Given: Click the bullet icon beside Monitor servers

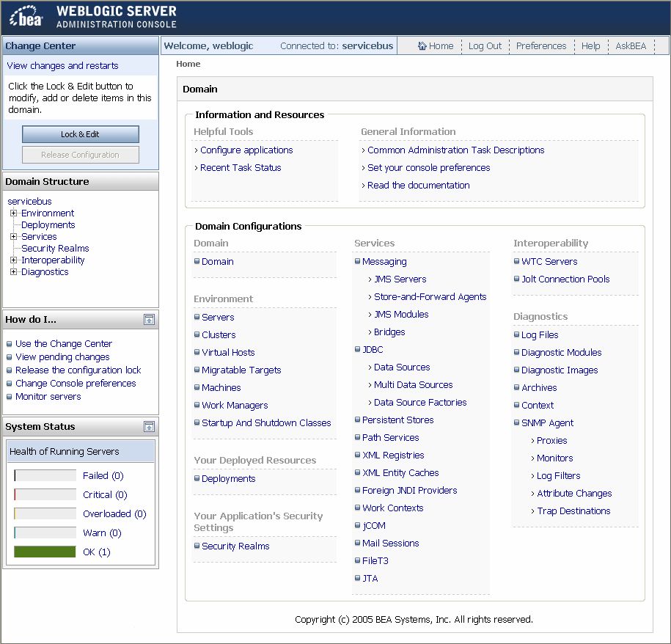Looking at the screenshot, I should click(10, 397).
